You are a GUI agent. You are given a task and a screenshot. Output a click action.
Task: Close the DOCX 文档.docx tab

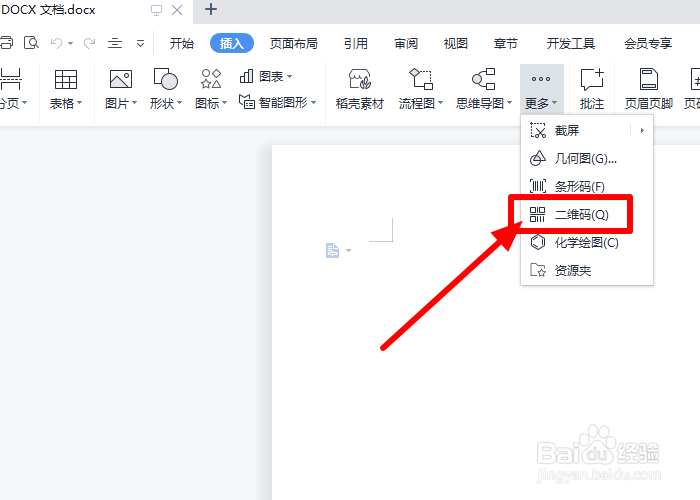177,10
